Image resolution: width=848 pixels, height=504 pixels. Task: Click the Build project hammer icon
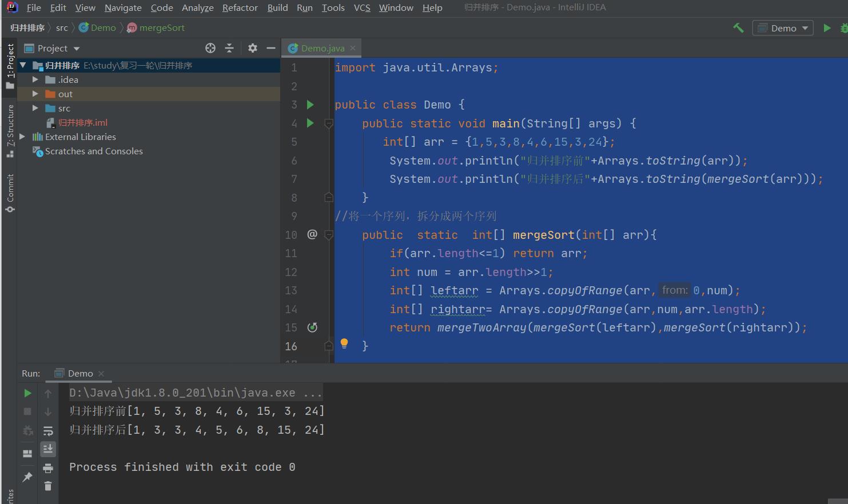[x=738, y=27]
